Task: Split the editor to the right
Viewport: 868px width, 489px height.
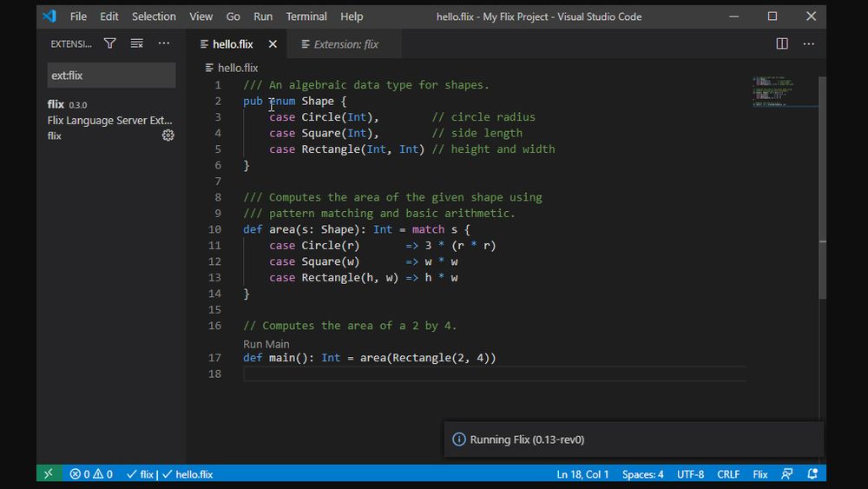Action: (782, 43)
